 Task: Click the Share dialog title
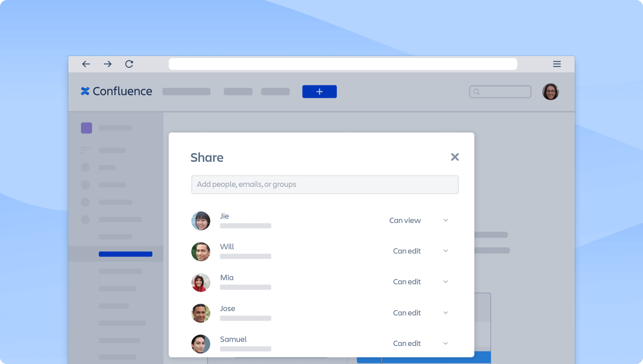(207, 157)
